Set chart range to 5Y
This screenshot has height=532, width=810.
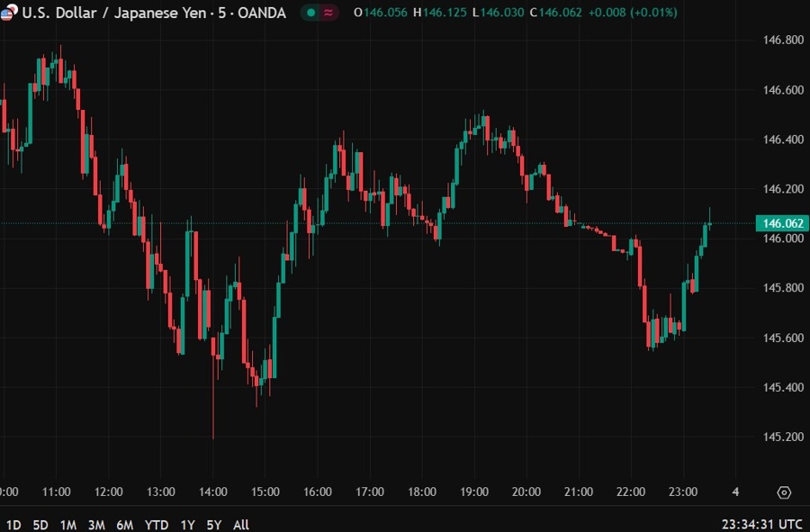pos(213,524)
